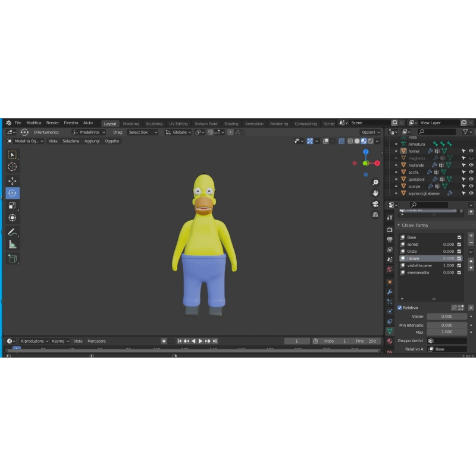Switch to the UV Editing workspace tab

coord(178,124)
